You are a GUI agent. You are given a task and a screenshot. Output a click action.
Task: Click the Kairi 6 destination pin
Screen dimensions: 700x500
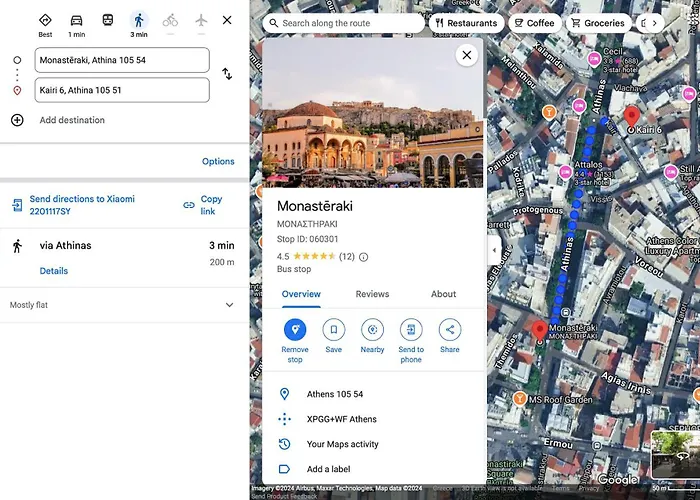(x=631, y=116)
